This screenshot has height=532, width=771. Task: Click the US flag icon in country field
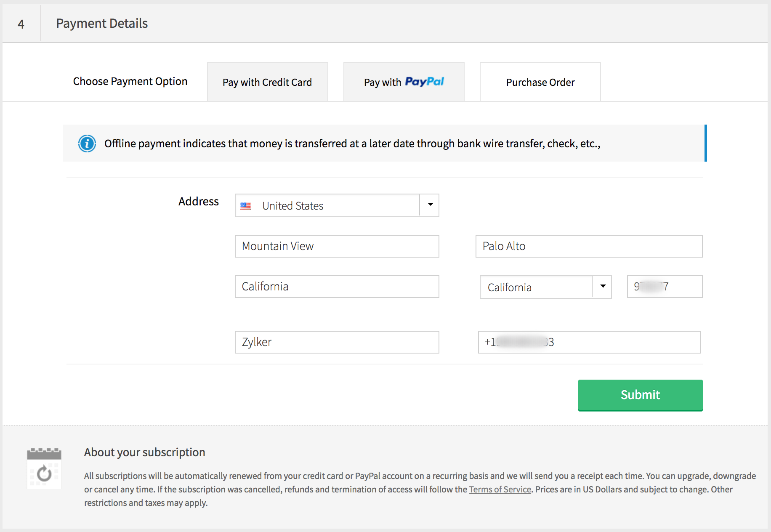(245, 206)
